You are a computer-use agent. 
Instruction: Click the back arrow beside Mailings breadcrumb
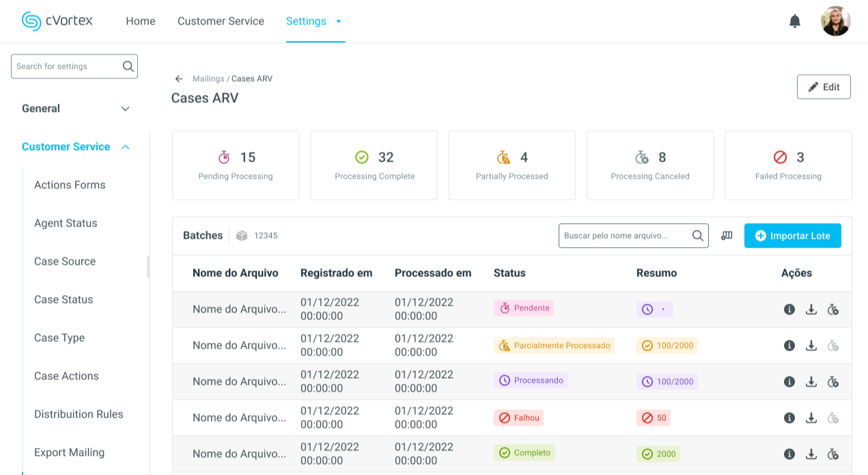pyautogui.click(x=179, y=79)
